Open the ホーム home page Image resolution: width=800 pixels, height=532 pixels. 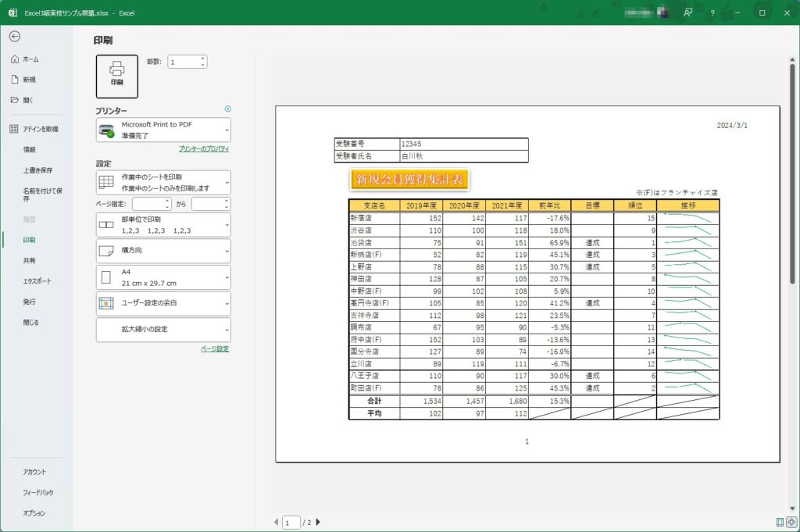[x=30, y=59]
